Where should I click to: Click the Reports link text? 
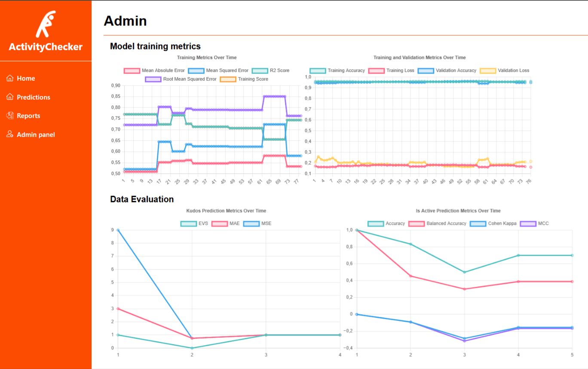[x=29, y=116]
